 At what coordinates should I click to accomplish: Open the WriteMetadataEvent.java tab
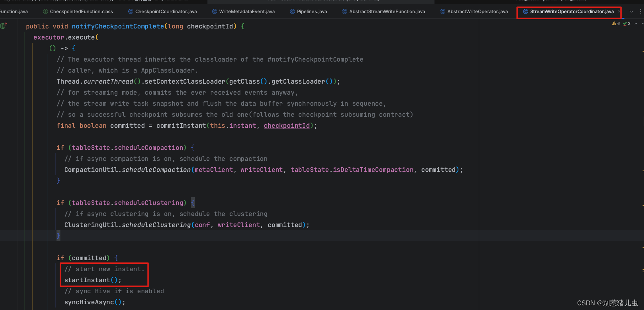click(x=243, y=11)
